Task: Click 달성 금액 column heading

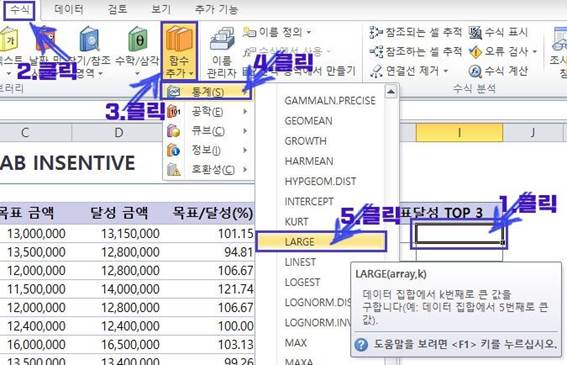Action: pos(119,213)
